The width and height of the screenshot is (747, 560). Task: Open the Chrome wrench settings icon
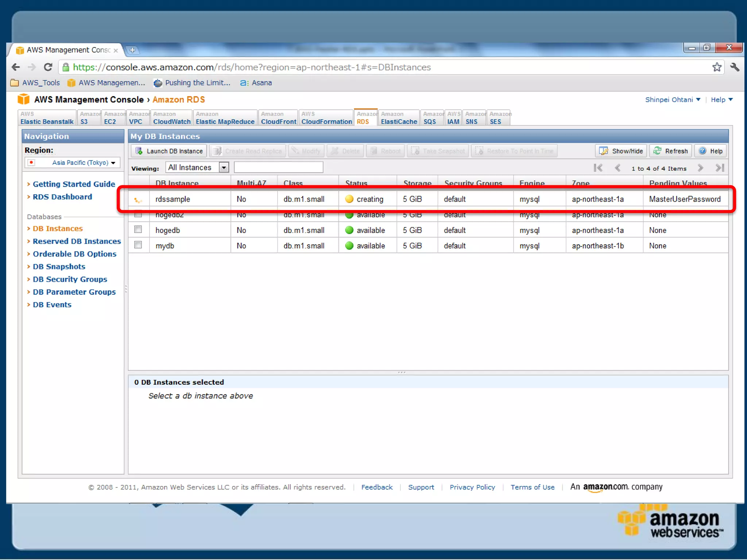(x=735, y=67)
